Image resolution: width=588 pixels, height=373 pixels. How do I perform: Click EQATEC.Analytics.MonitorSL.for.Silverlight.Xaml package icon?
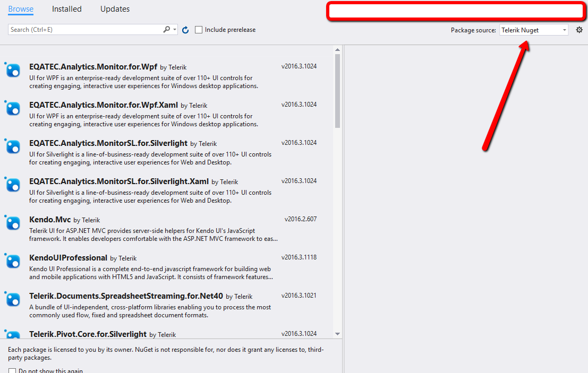(12, 184)
